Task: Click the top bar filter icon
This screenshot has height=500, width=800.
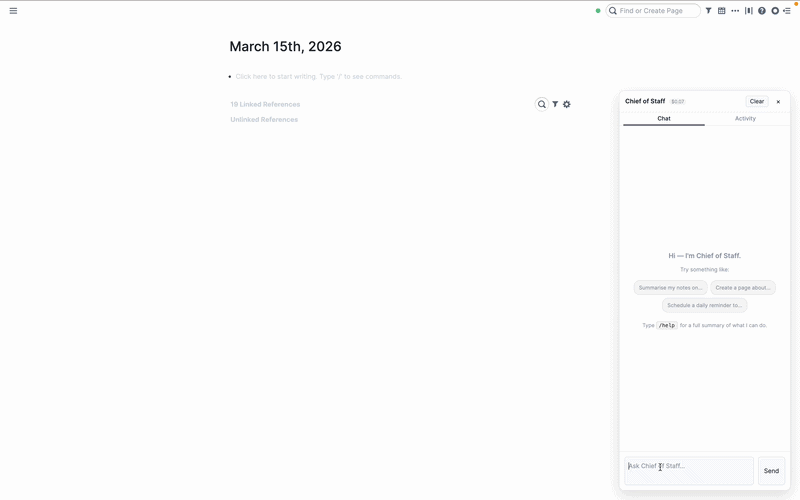Action: [x=708, y=11]
